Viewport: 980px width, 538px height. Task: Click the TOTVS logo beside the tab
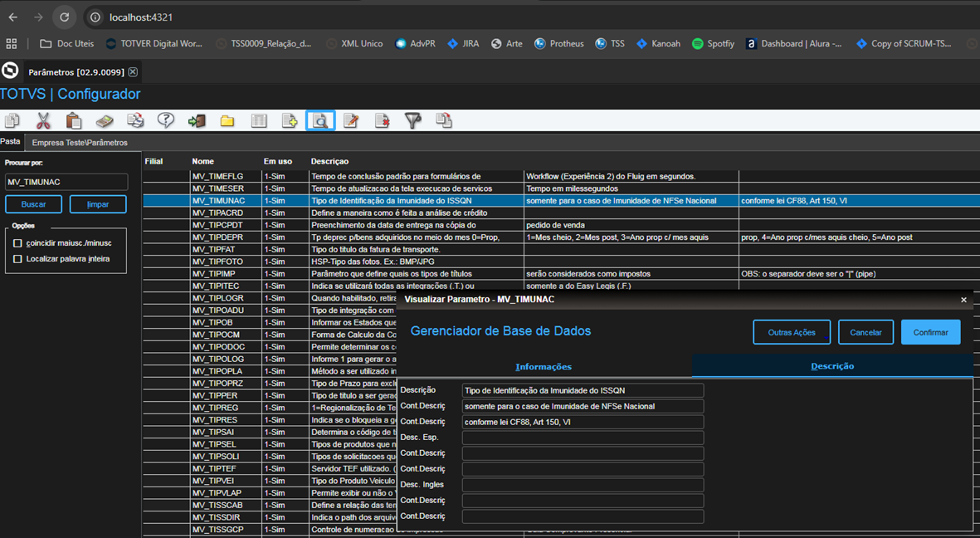[x=10, y=71]
